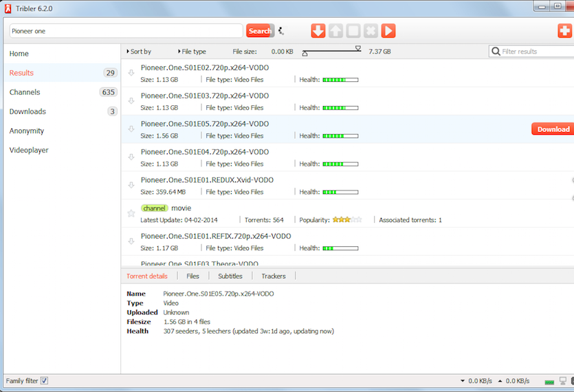This screenshot has height=392, width=574.
Task: Click the network connection icon in status bar
Action: click(563, 381)
